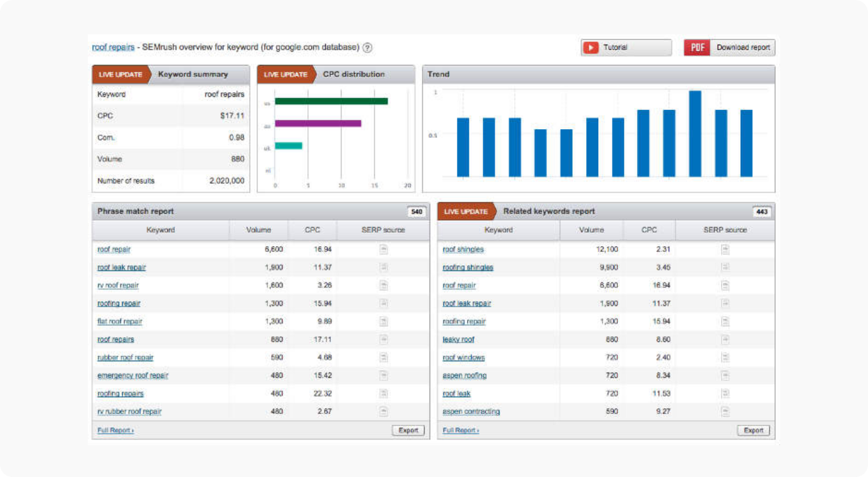Open SERP source icon for aspen roofing

tap(725, 375)
